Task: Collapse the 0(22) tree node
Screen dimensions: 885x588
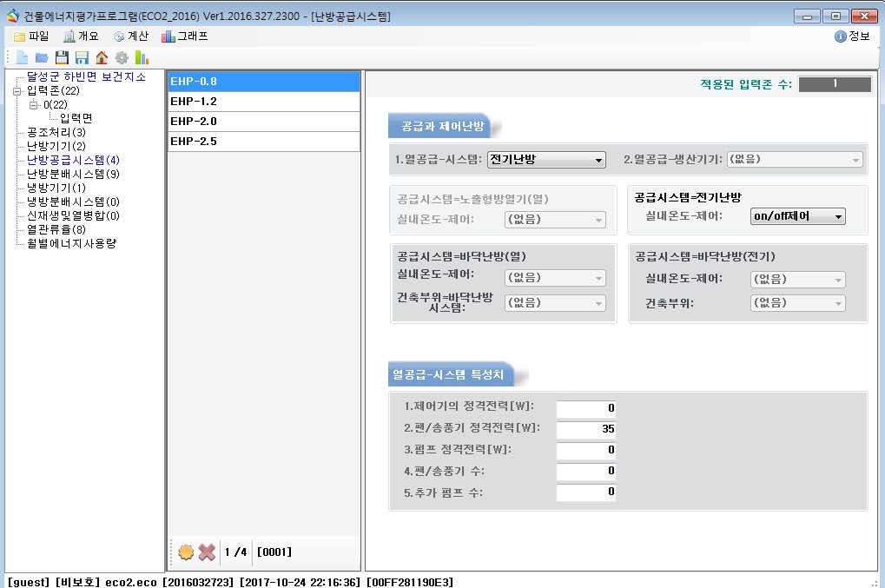Action: tap(34, 105)
